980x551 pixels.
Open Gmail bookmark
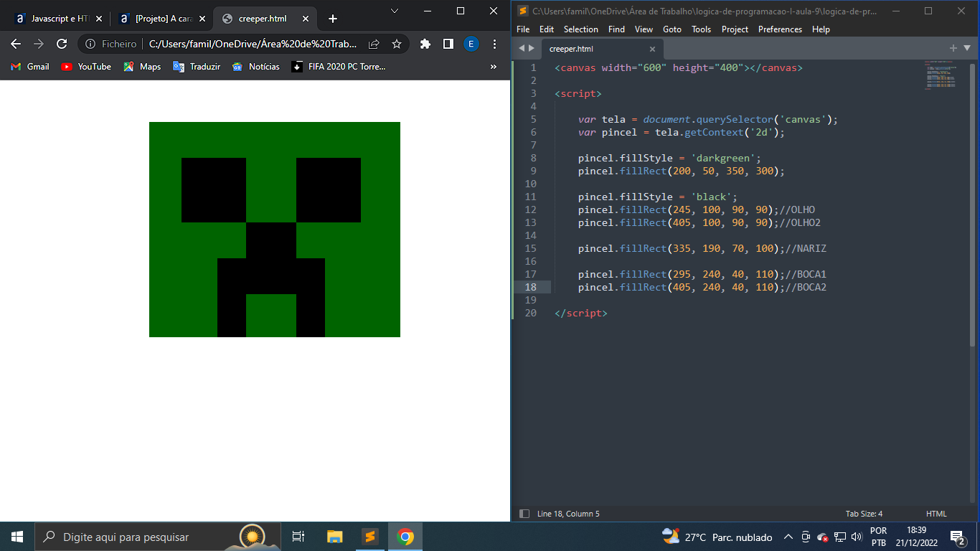coord(30,67)
